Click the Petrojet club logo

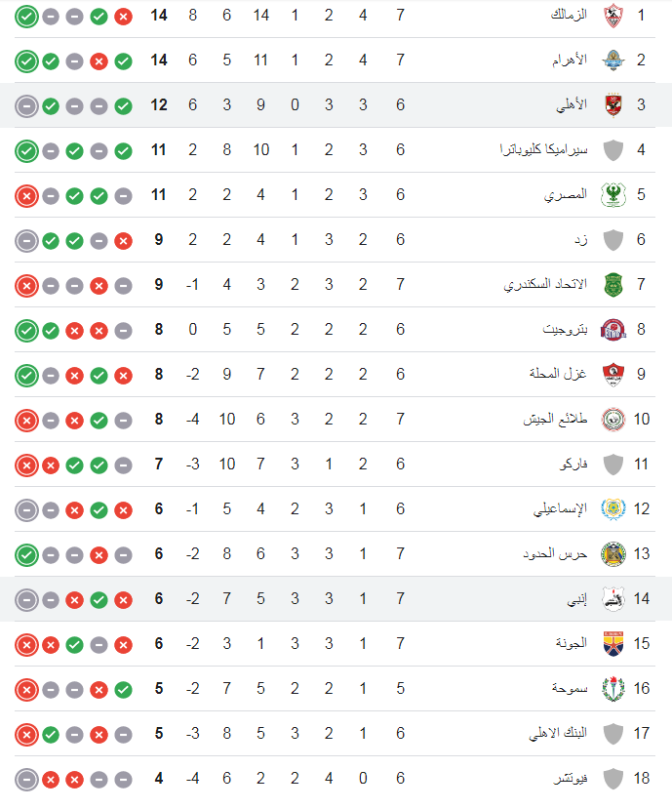tap(613, 330)
